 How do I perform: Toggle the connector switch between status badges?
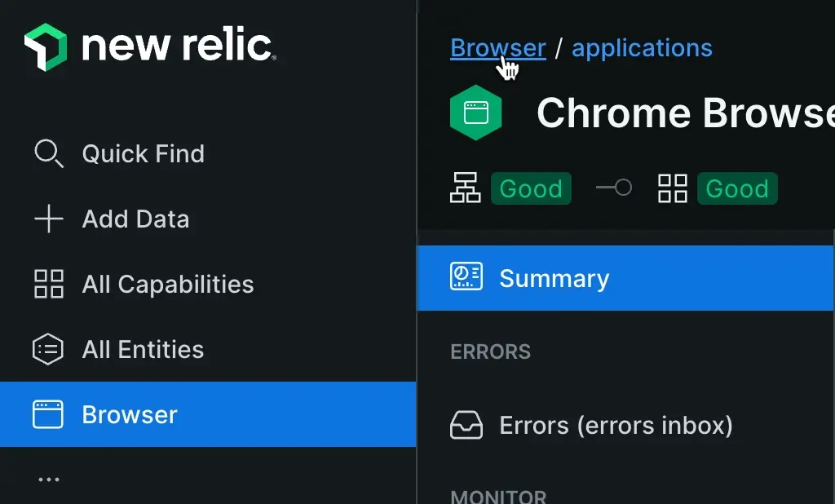coord(614,188)
